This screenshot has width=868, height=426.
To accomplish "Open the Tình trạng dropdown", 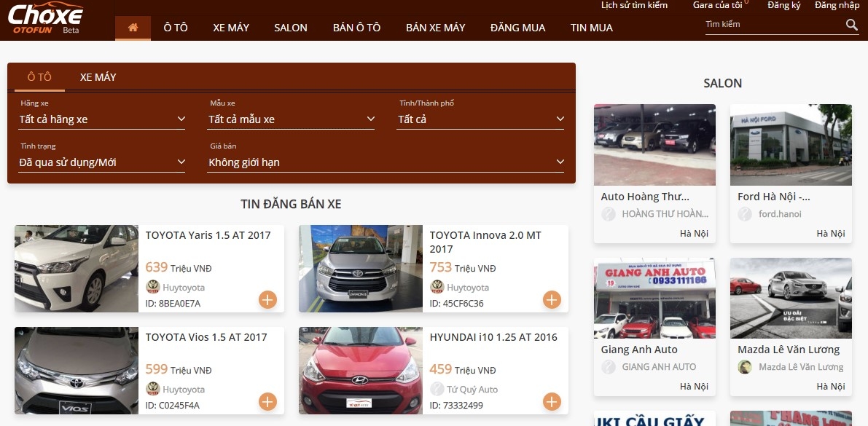I will tap(102, 162).
